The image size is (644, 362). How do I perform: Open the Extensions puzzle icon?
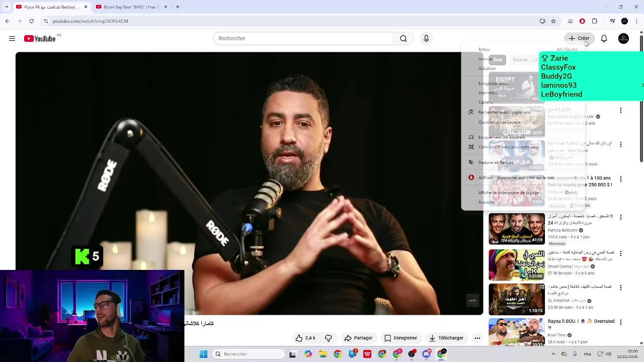[x=595, y=21]
